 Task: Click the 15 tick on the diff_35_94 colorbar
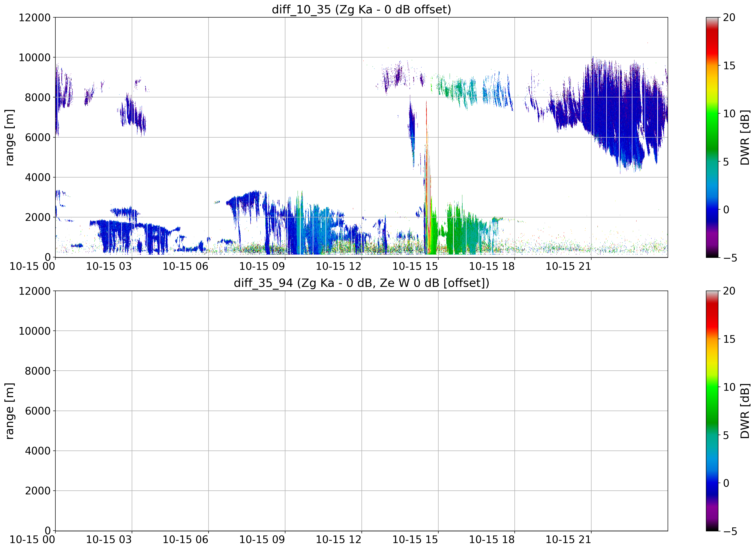pos(729,339)
